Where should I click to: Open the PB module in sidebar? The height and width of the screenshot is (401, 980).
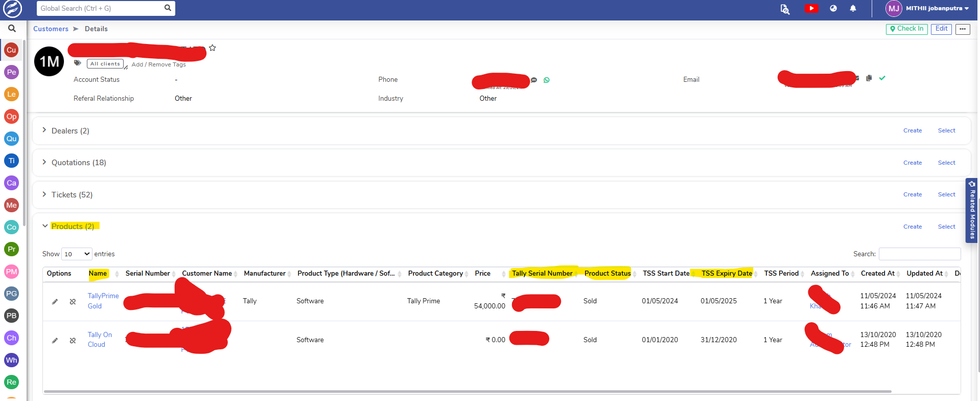[x=11, y=316]
